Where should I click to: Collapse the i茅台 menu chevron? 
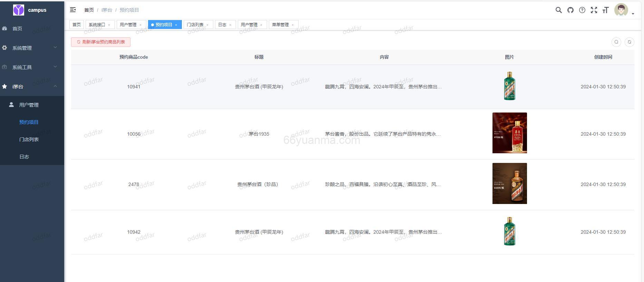point(55,86)
